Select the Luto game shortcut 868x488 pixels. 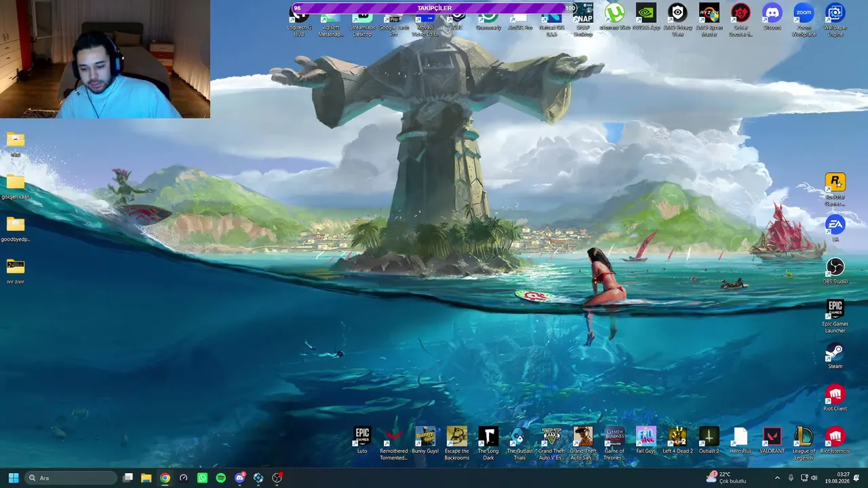(363, 441)
